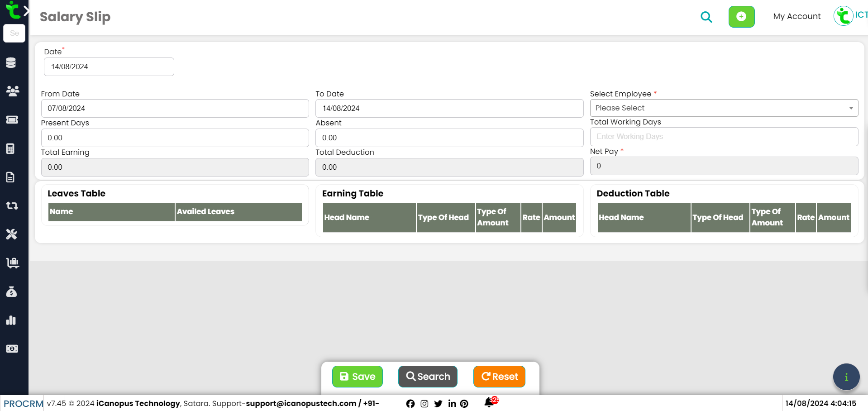This screenshot has width=868, height=411.
Task: Click the notification bell icon
Action: (x=489, y=402)
